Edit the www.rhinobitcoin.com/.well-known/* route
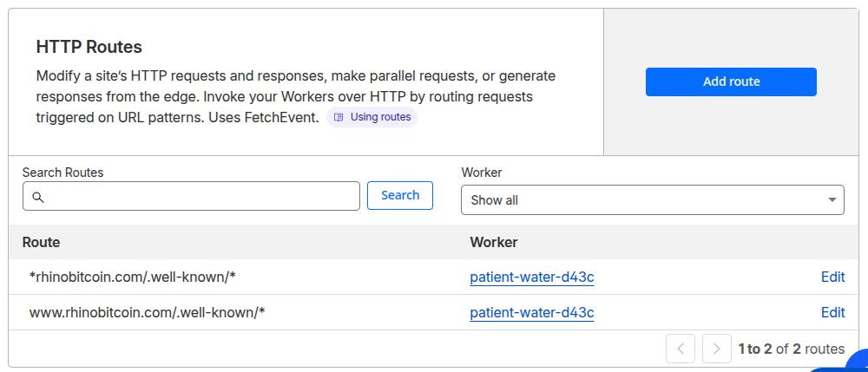The width and height of the screenshot is (868, 372). tap(832, 312)
